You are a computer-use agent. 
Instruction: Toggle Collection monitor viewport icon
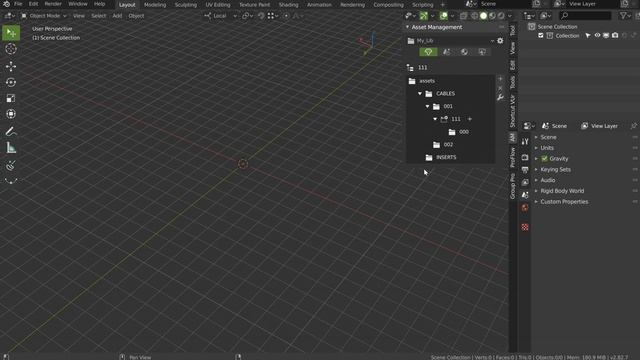pos(606,36)
